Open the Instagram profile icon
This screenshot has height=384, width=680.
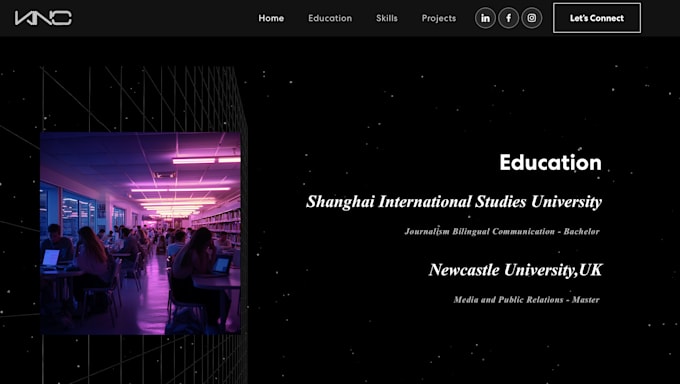coord(532,18)
